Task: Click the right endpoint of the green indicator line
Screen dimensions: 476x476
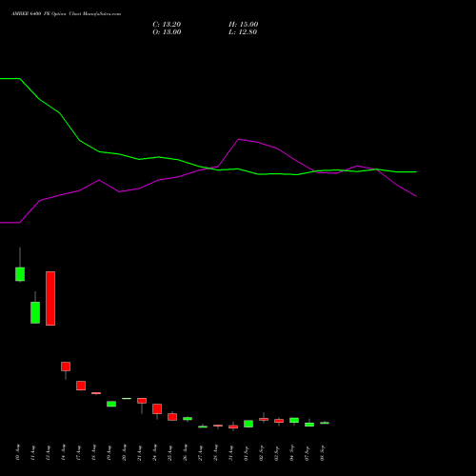Action: [416, 172]
